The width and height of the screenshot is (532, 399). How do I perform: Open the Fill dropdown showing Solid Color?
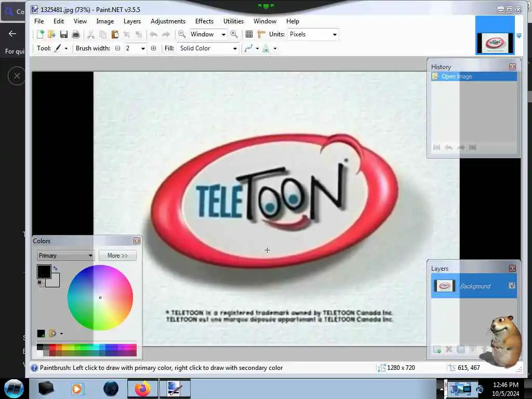pyautogui.click(x=208, y=48)
